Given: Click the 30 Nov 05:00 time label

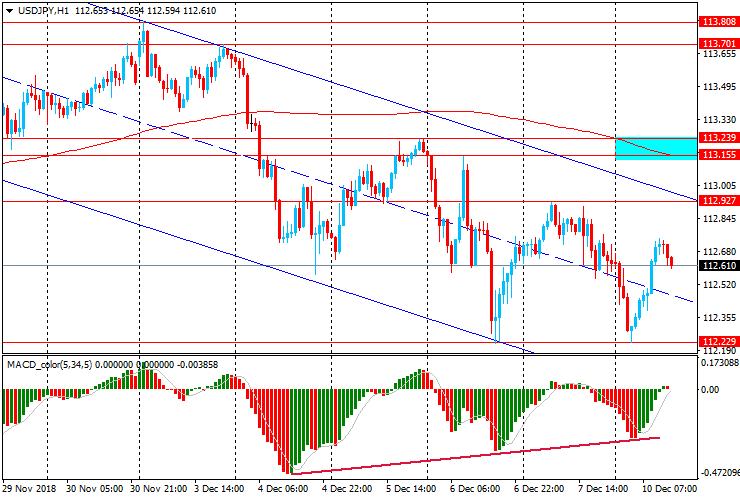Looking at the screenshot, I should [x=94, y=488].
